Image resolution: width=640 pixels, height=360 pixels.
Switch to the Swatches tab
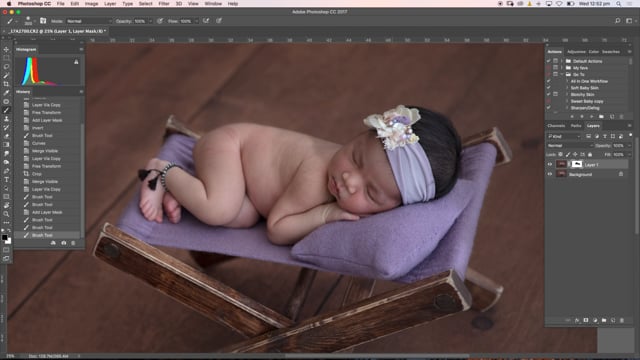pos(611,52)
